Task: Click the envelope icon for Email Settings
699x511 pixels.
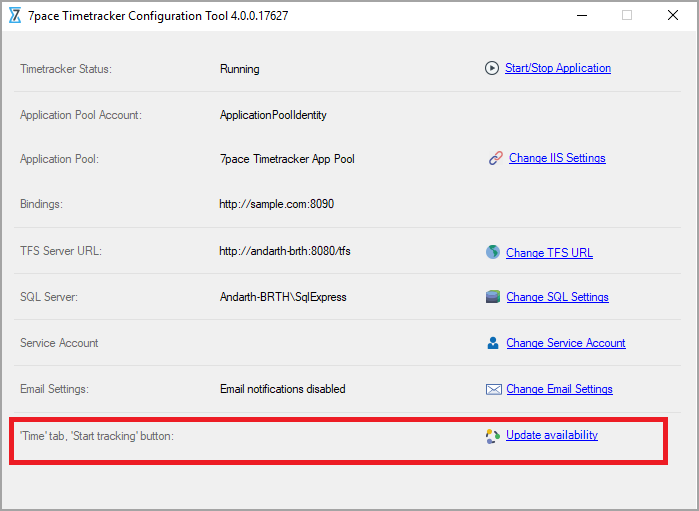Action: [x=493, y=389]
